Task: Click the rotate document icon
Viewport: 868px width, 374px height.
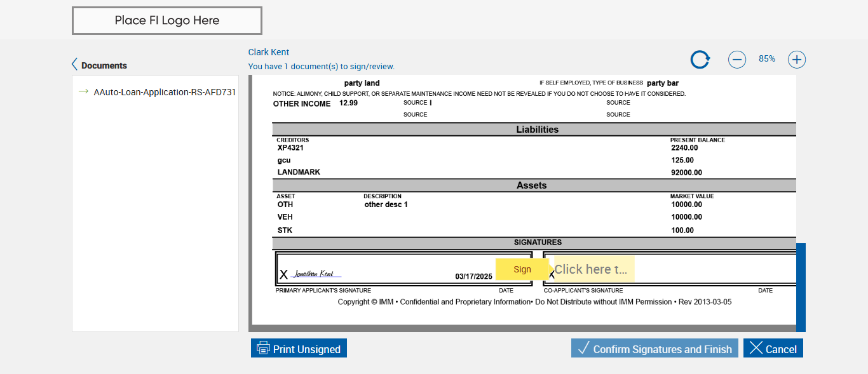Action: coord(700,60)
